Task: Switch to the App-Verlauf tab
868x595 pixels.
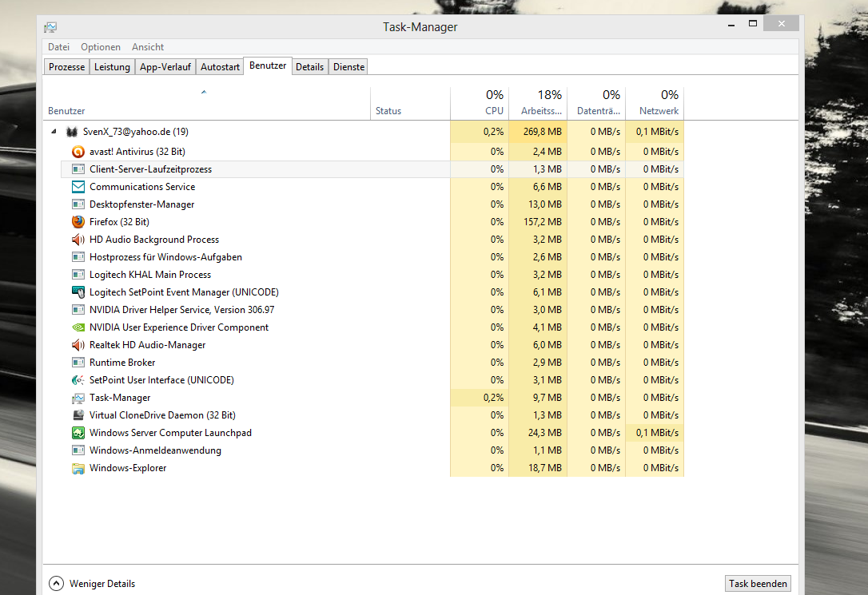Action: [x=165, y=67]
